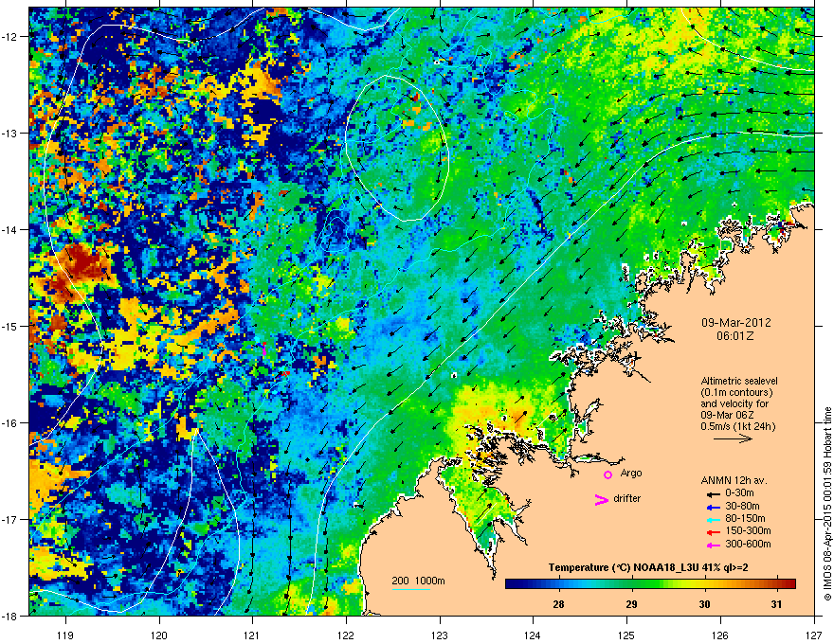This screenshot has width=834, height=644.
Task: Click the vertical IMOS copyright timestamp text
Action: pyautogui.click(x=827, y=503)
